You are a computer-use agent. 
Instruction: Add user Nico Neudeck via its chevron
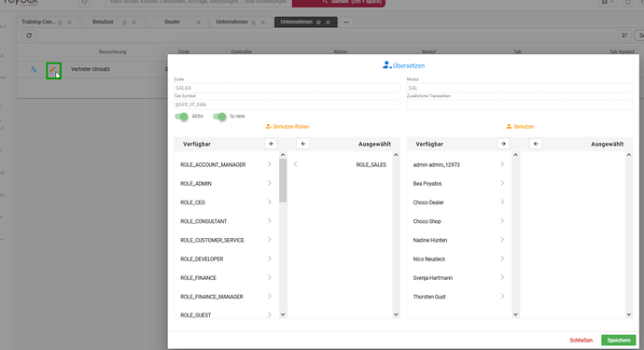(502, 259)
